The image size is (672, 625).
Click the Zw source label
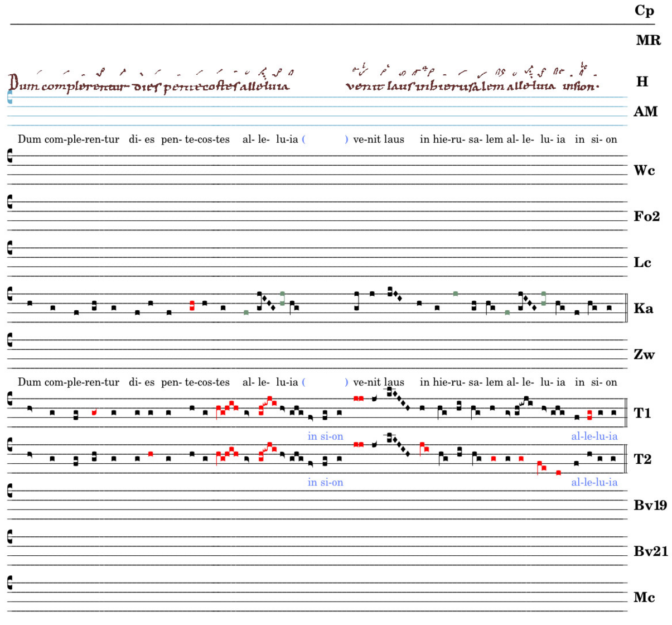coord(644,354)
